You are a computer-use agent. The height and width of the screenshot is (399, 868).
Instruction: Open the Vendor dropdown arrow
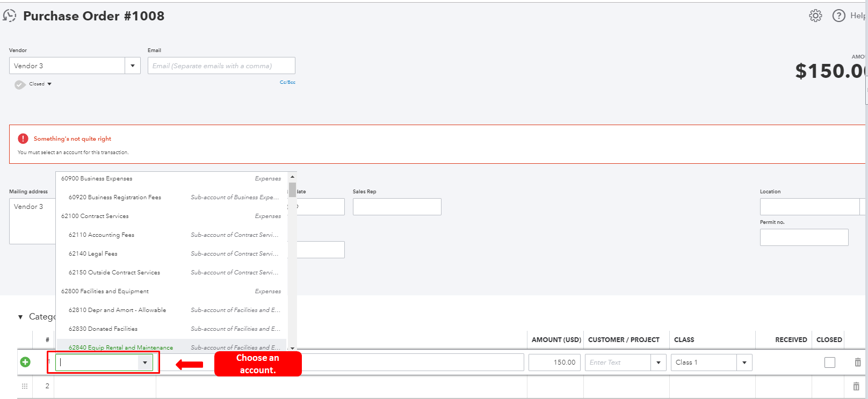[133, 66]
